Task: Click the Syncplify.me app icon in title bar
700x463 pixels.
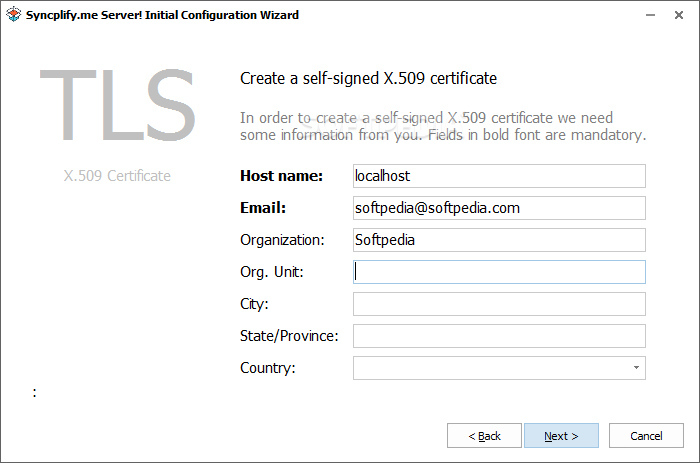Action: pos(13,14)
